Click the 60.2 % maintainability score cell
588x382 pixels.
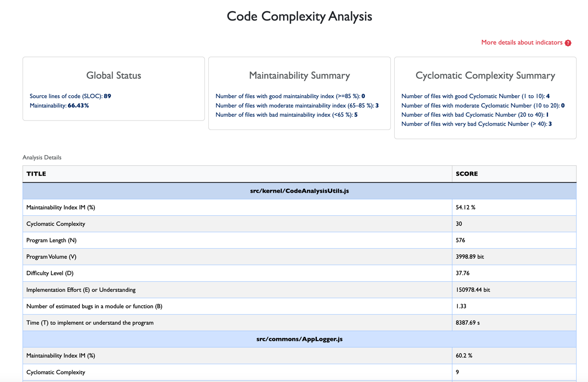tap(514, 356)
